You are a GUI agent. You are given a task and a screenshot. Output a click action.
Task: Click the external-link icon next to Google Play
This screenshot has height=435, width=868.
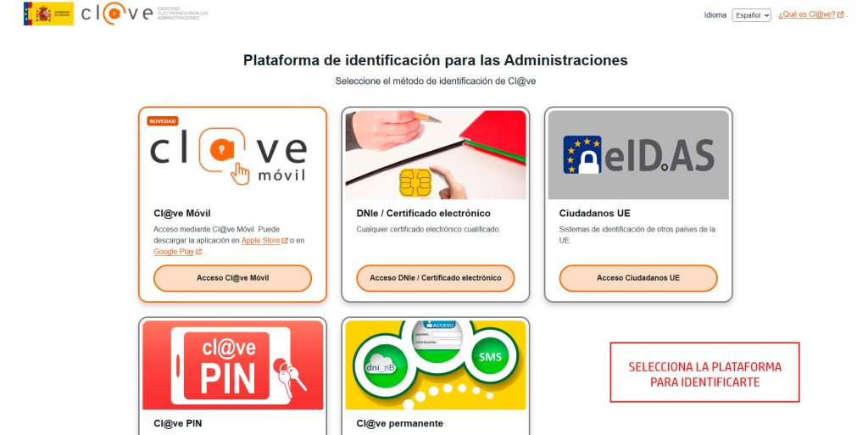coord(198,252)
